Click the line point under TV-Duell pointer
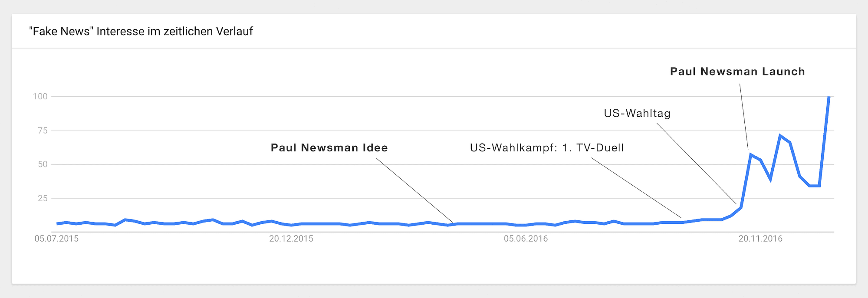Screen dimensions: 868x298 click(682, 223)
